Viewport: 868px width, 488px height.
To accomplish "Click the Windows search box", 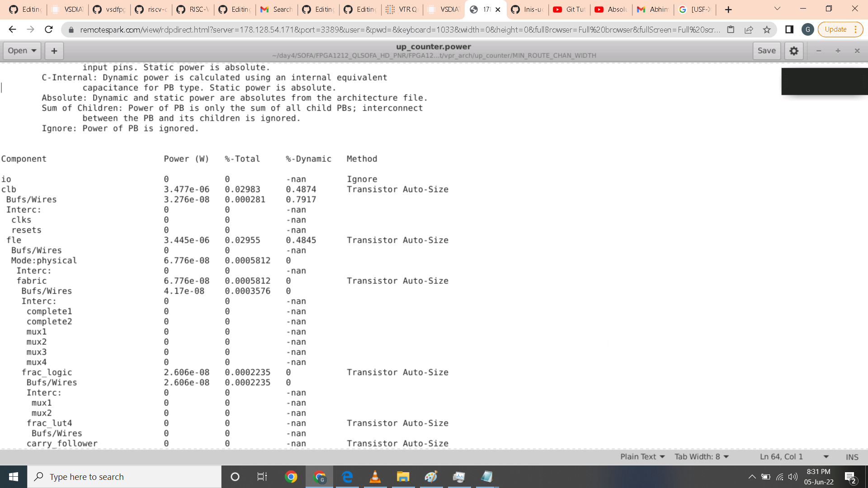I will (x=124, y=477).
